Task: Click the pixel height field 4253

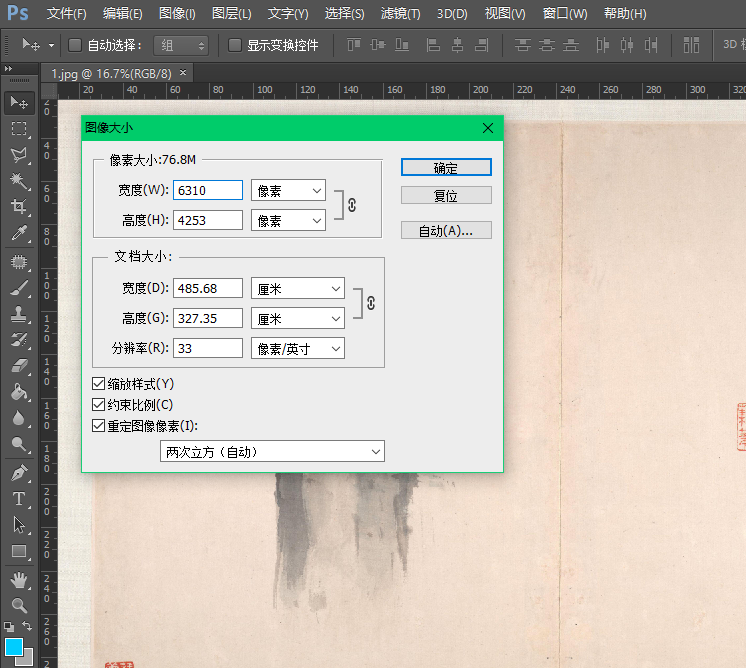Action: 208,220
